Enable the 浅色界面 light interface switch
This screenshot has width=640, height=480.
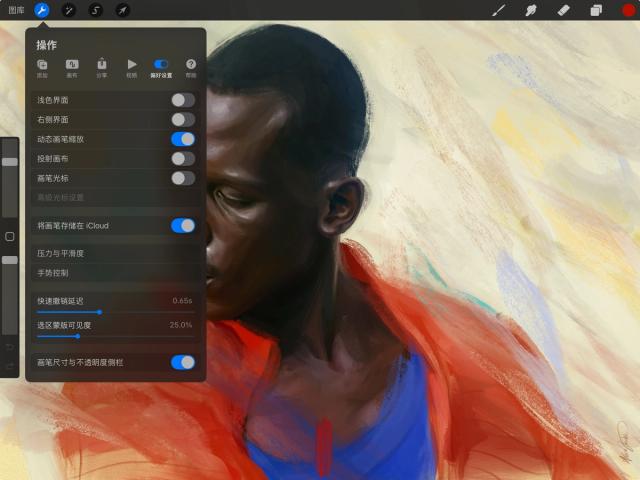pyautogui.click(x=183, y=100)
